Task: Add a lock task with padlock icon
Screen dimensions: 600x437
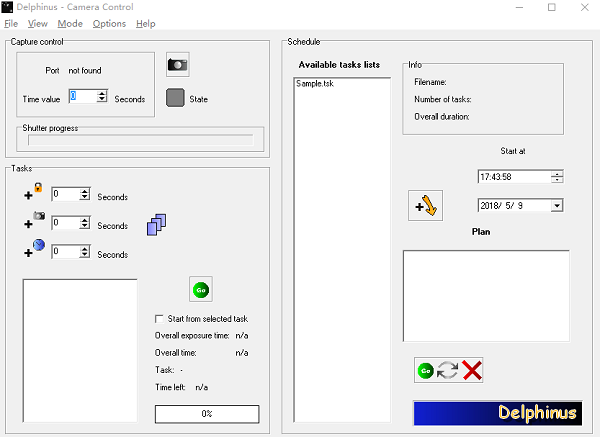Action: pyautogui.click(x=34, y=194)
